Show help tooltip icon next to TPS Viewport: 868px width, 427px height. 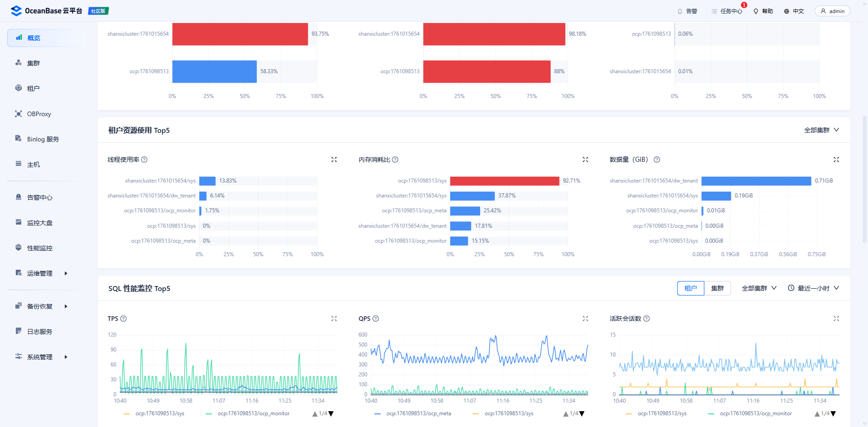point(123,319)
